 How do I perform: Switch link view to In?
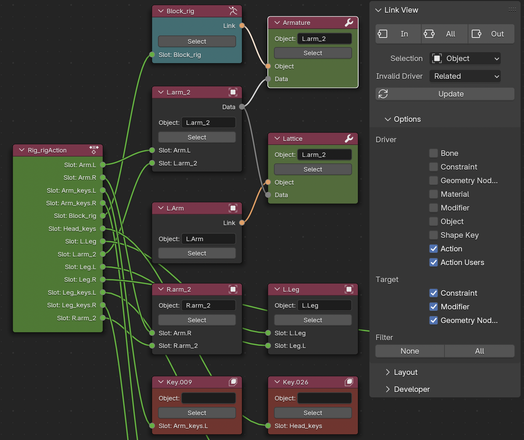click(x=398, y=34)
